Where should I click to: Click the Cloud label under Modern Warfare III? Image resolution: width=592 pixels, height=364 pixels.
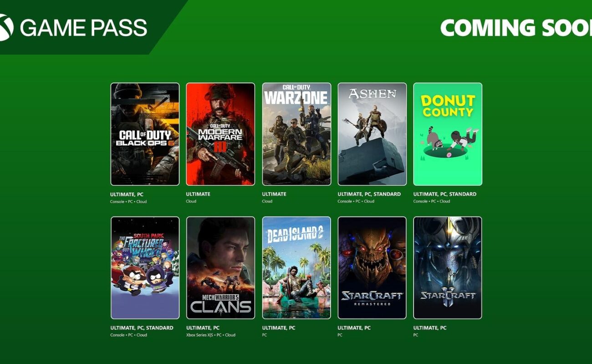191,201
